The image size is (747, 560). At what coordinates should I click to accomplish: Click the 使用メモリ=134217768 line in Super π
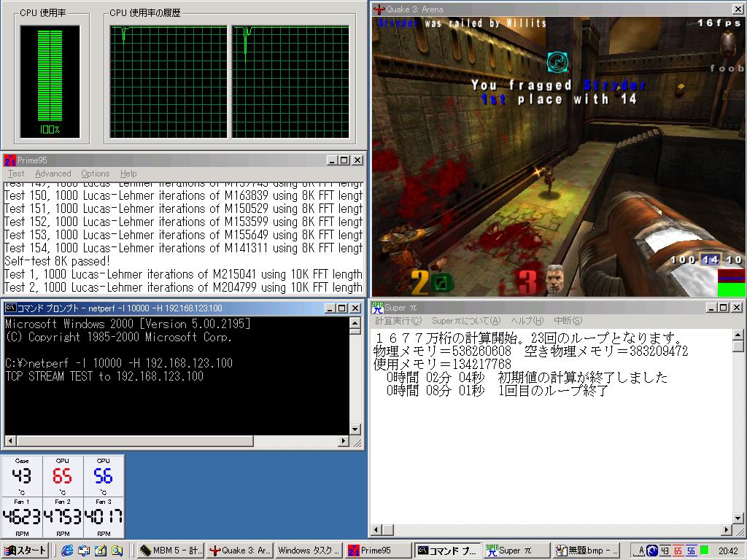(443, 365)
